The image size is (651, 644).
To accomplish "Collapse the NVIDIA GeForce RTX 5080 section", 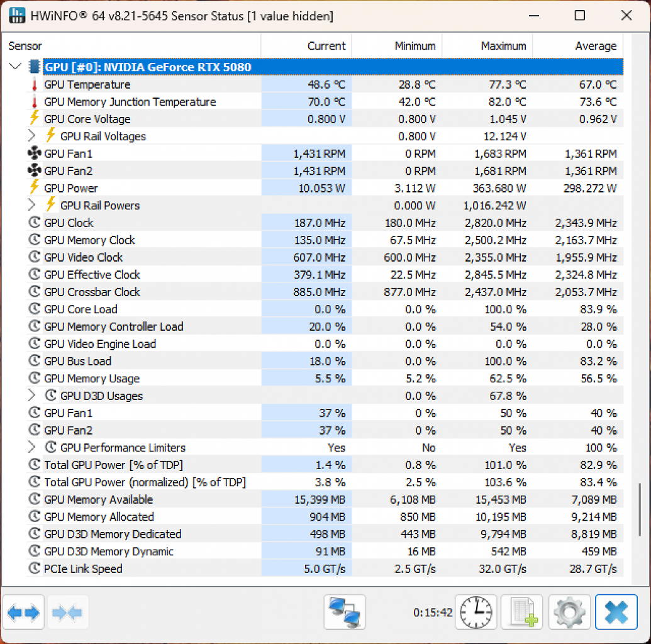I will click(x=15, y=67).
